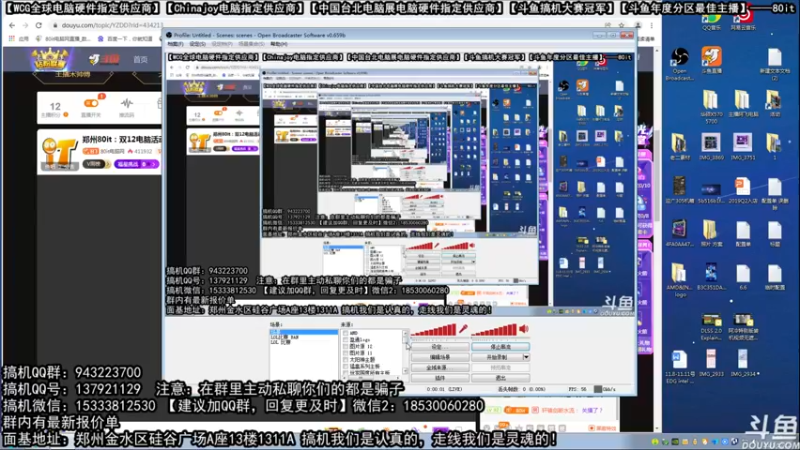Viewport: 800px width, 450px height.
Task: Click the 插件 button in OBS
Action: (x=440, y=378)
